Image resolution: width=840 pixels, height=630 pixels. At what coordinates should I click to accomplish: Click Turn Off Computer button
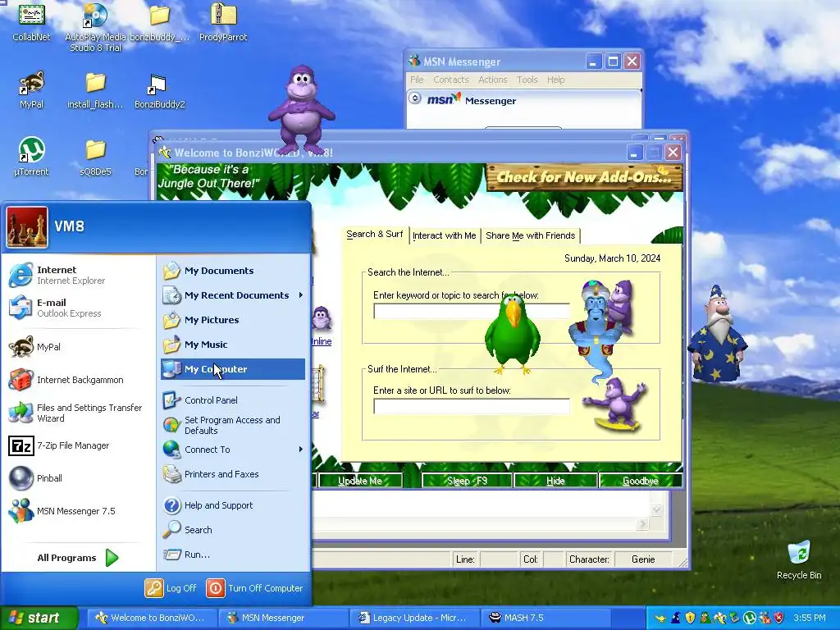[255, 588]
